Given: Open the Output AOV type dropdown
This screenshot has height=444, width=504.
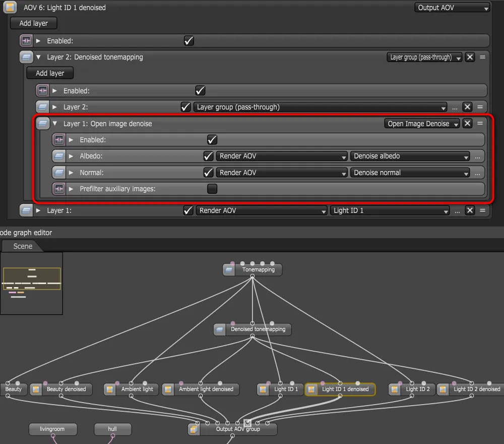Looking at the screenshot, I should [x=452, y=8].
